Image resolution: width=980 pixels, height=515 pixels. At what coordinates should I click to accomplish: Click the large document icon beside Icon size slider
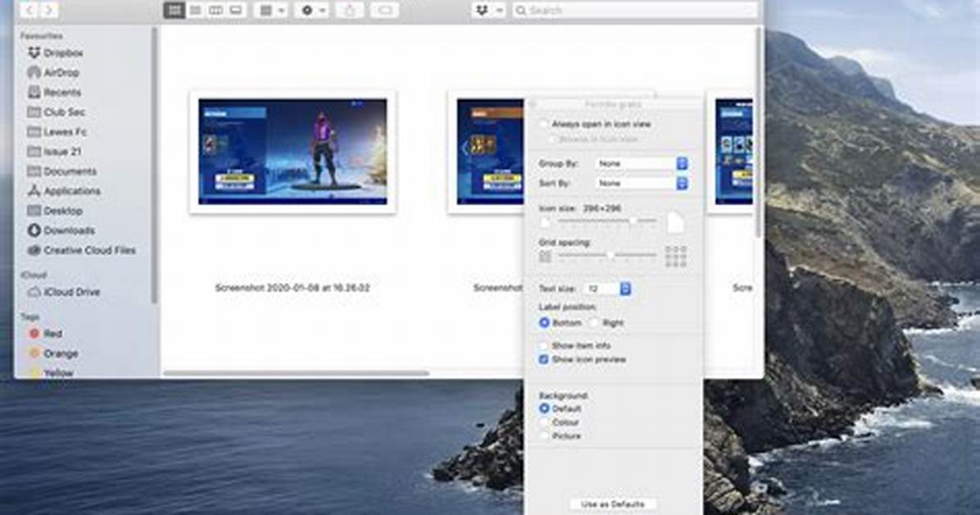tap(675, 222)
